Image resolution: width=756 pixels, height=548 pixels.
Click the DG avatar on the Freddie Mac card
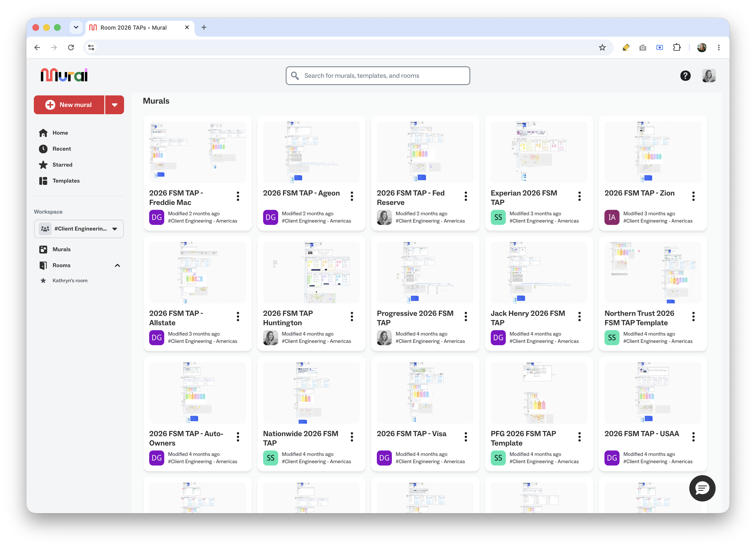click(157, 217)
